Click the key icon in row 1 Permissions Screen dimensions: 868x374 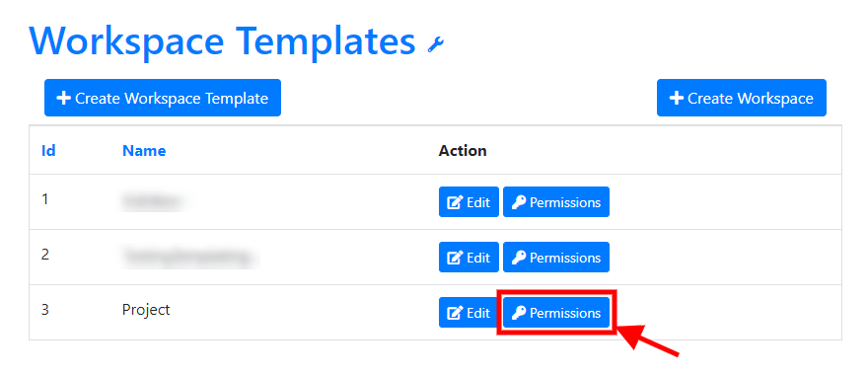click(x=518, y=202)
